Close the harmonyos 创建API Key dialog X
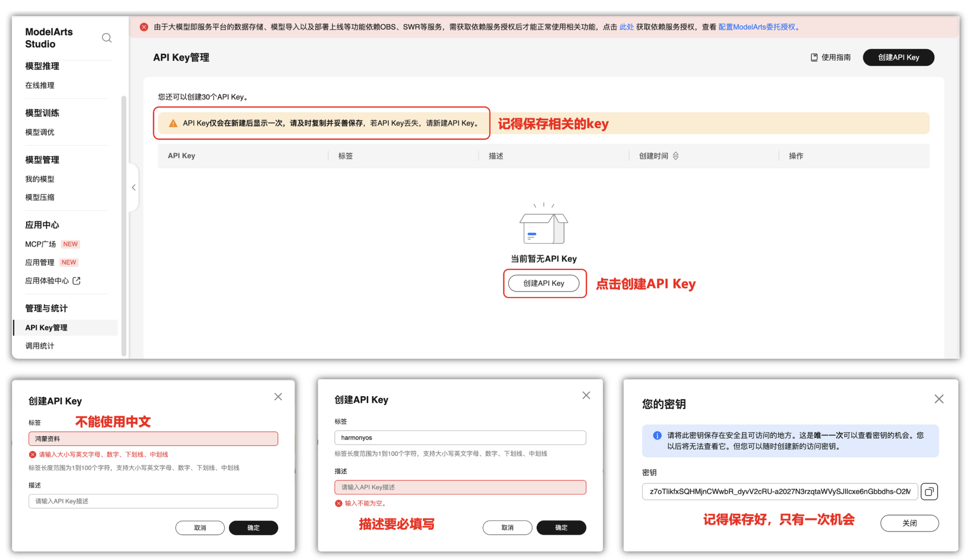Viewport: 971px width, 560px height. click(586, 396)
